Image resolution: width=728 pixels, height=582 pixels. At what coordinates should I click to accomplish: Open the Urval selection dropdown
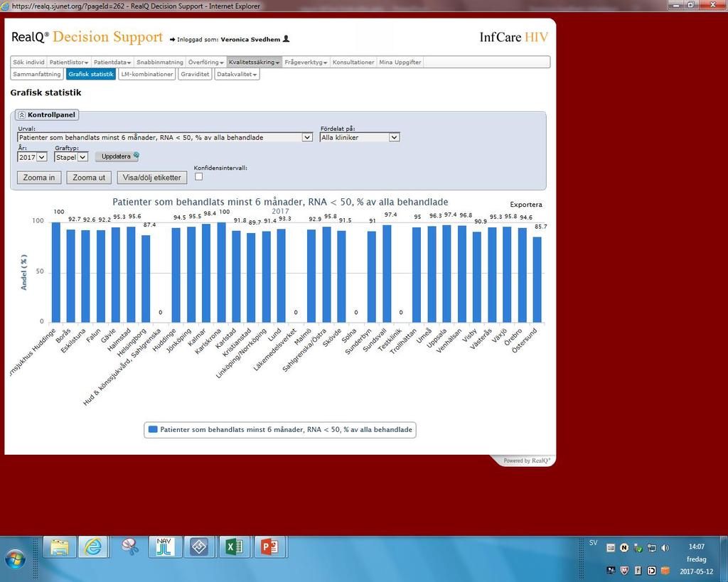165,137
